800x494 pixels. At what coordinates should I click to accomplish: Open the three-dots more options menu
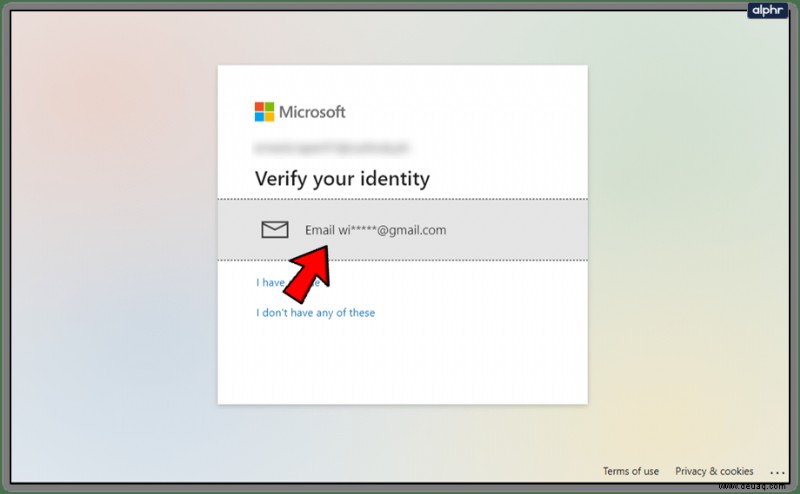pos(778,473)
